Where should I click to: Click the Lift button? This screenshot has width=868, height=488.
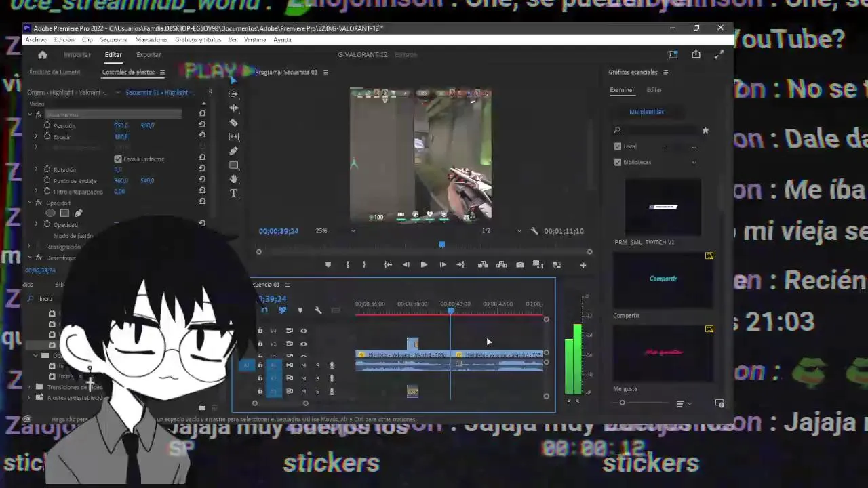pyautogui.click(x=483, y=265)
